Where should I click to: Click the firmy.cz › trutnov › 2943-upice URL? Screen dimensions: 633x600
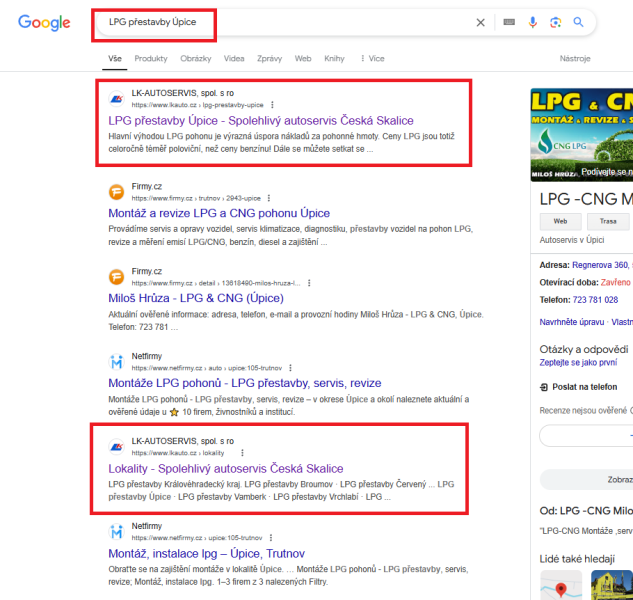tap(196, 198)
